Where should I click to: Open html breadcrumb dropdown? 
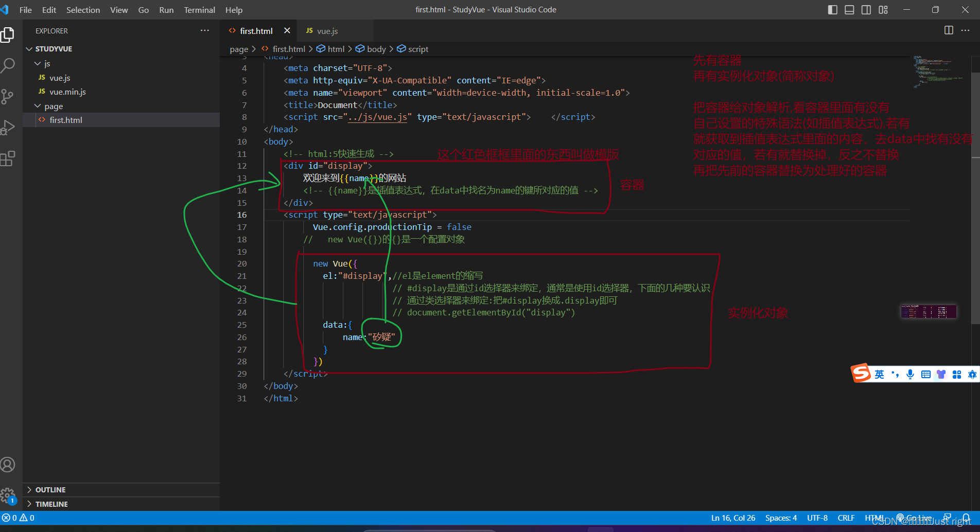click(330, 49)
